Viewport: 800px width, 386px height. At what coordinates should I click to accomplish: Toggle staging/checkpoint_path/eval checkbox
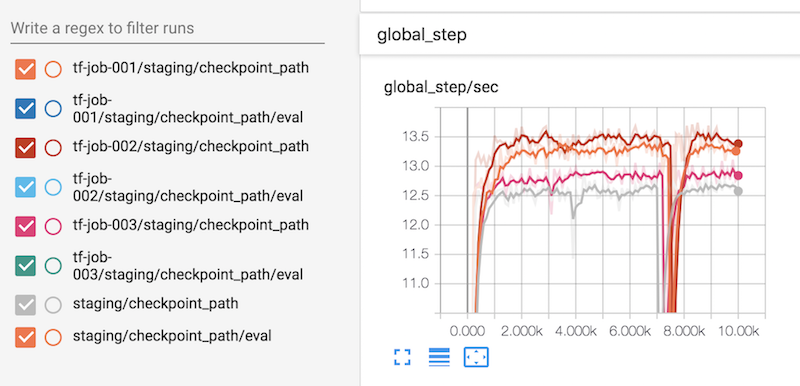tap(26, 337)
